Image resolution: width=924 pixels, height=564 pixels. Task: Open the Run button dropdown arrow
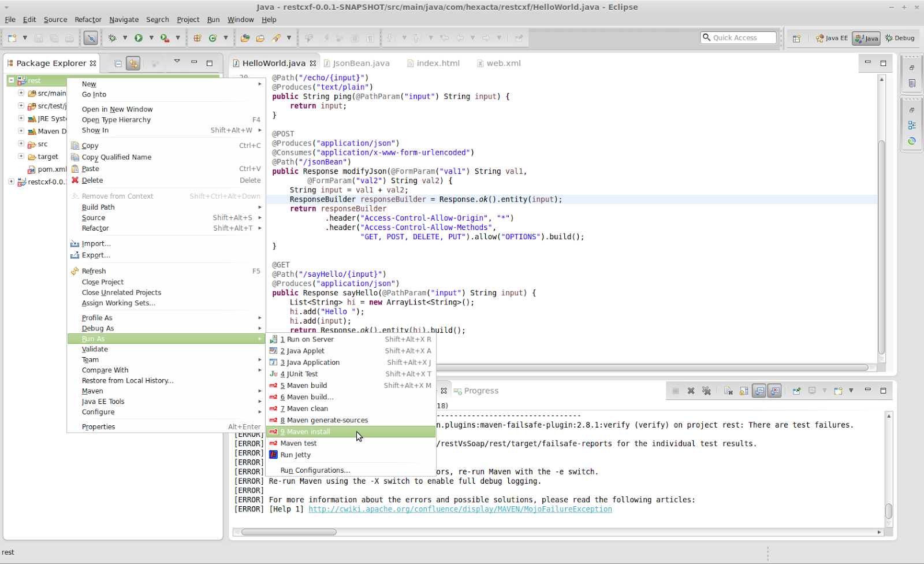point(151,38)
